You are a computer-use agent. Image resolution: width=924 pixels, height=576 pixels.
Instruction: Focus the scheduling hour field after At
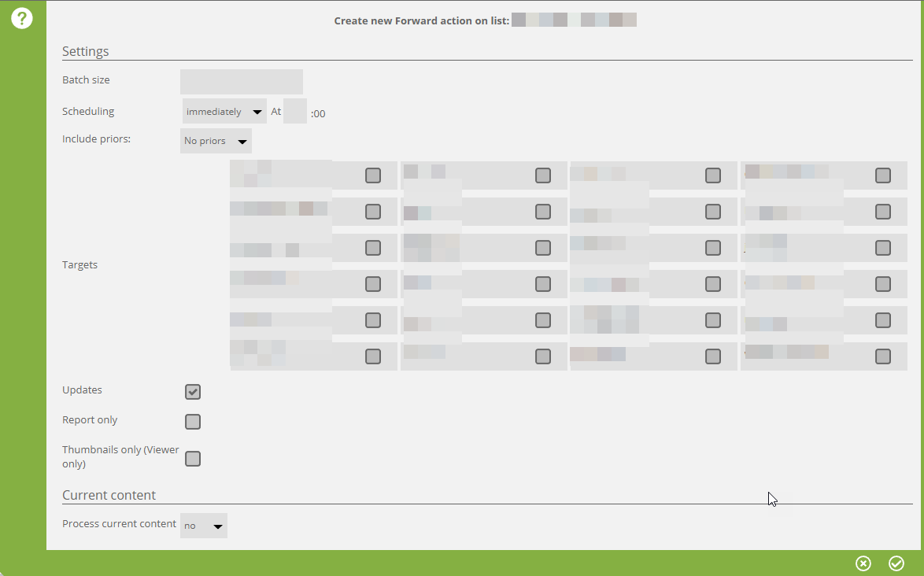pos(295,112)
